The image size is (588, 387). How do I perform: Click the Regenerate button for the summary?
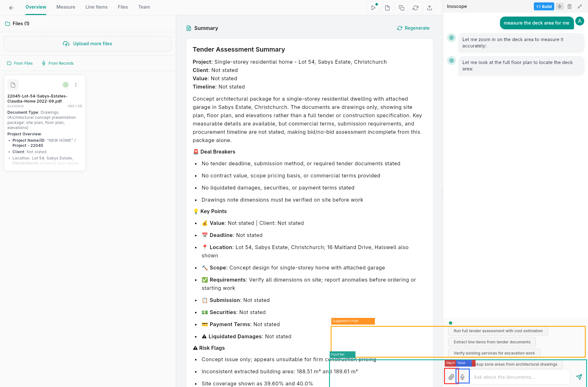pos(413,28)
